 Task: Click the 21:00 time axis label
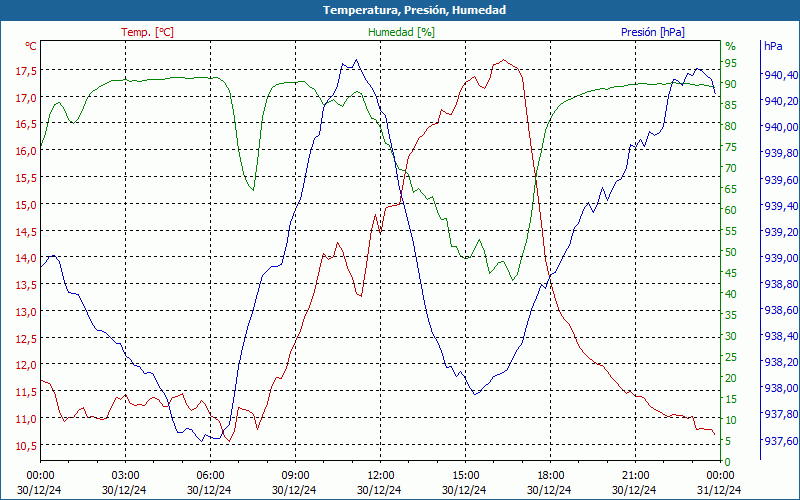634,476
